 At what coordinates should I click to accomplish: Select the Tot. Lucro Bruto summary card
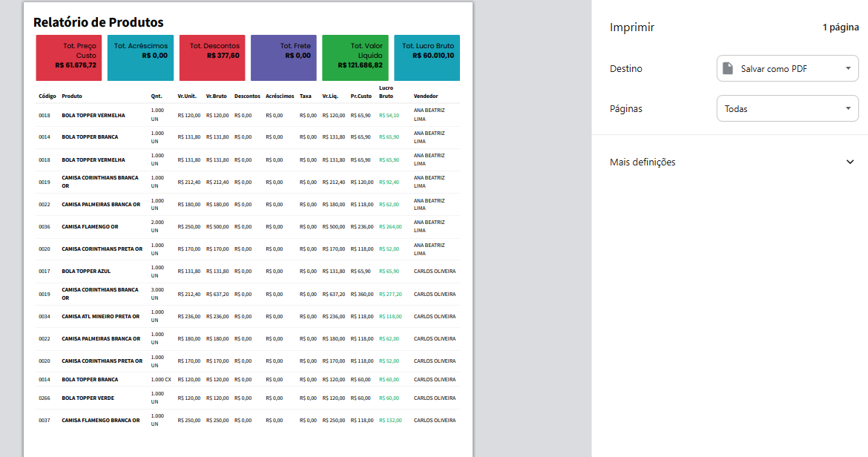pyautogui.click(x=427, y=58)
